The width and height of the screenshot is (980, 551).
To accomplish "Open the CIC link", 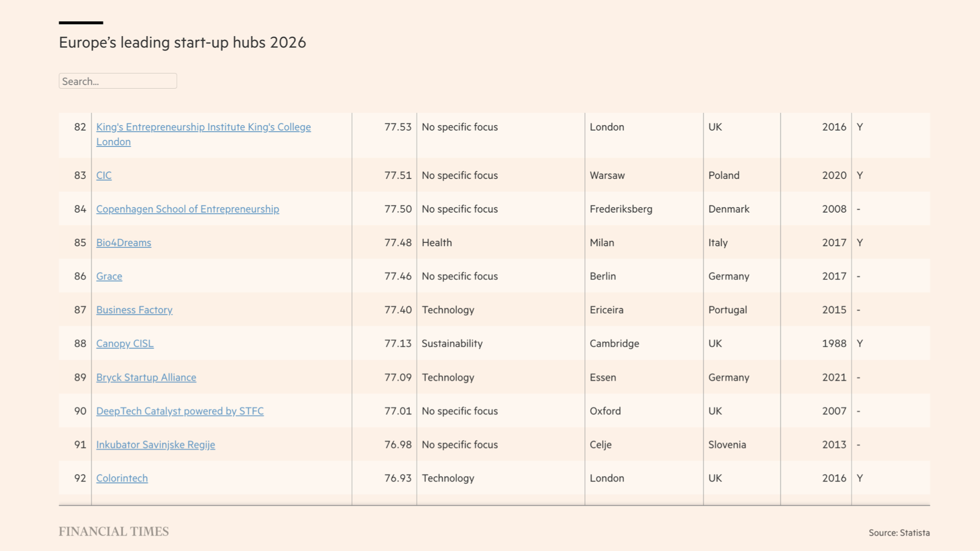I will pos(104,176).
